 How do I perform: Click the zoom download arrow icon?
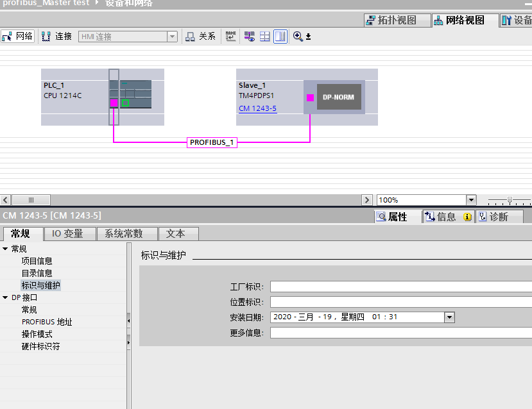click(x=308, y=37)
